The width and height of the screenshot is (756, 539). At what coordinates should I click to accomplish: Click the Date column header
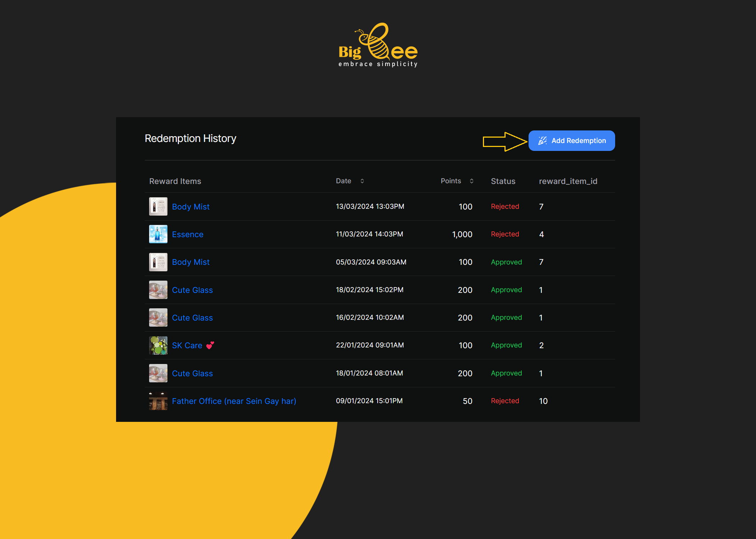click(344, 181)
